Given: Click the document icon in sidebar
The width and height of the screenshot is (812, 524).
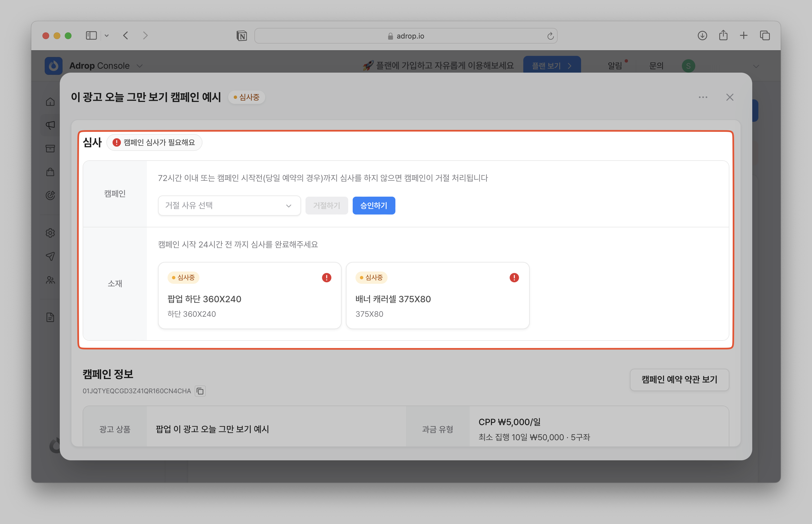Looking at the screenshot, I should pos(50,318).
